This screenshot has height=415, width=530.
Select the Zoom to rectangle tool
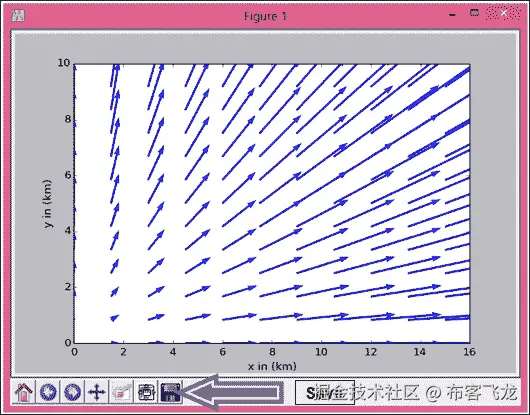[x=121, y=392]
